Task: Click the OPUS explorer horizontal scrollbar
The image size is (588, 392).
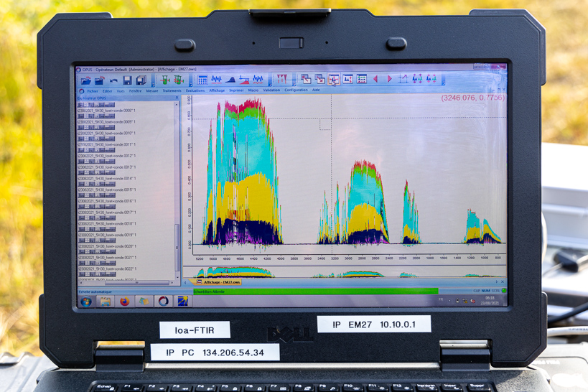Action: pos(126,283)
